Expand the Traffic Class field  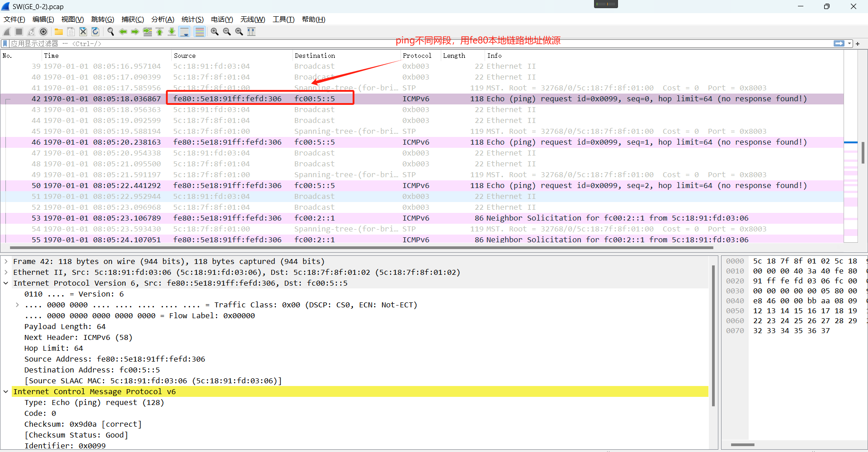[17, 305]
